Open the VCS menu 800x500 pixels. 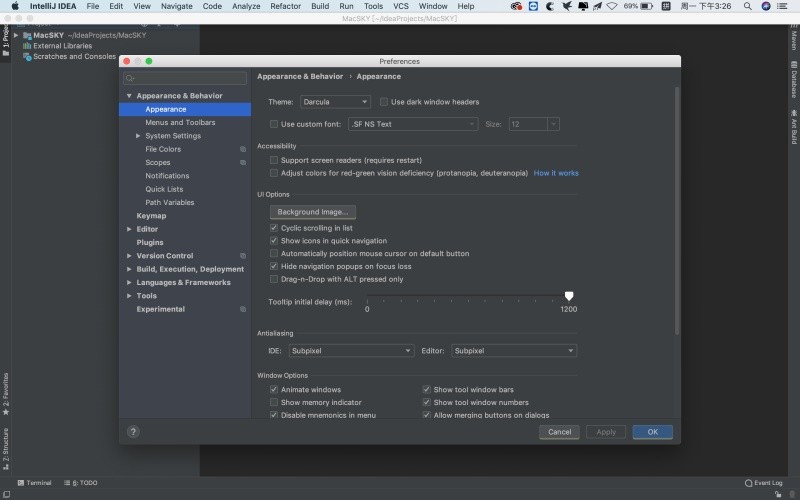[401, 6]
